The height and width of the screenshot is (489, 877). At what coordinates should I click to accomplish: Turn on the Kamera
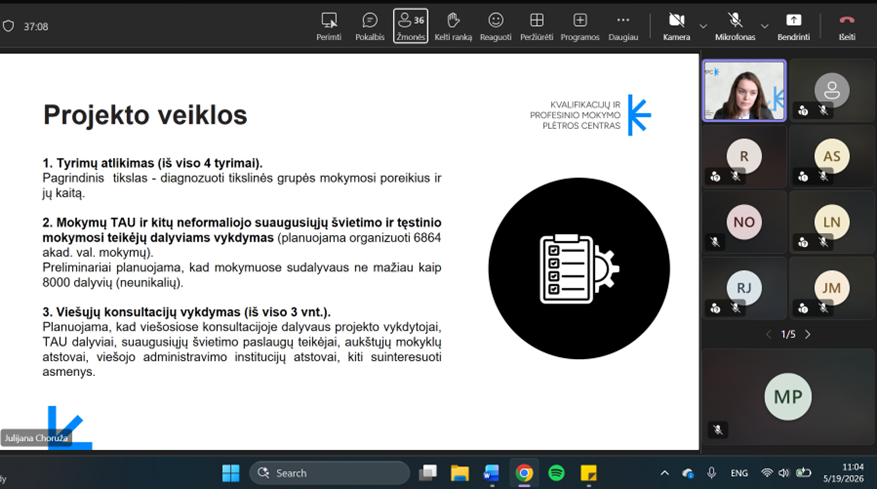[x=676, y=26]
